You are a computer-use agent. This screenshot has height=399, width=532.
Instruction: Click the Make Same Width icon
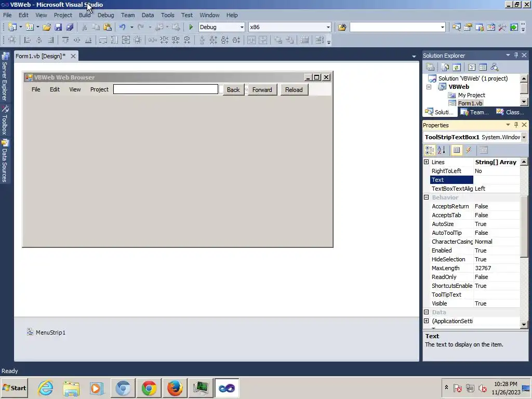pyautogui.click(x=103, y=40)
